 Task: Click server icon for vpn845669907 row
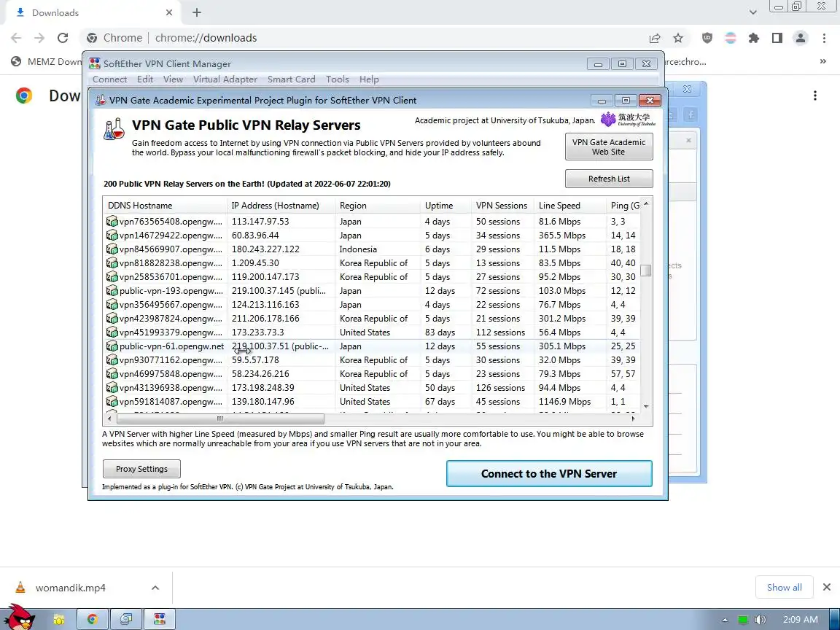click(x=112, y=249)
